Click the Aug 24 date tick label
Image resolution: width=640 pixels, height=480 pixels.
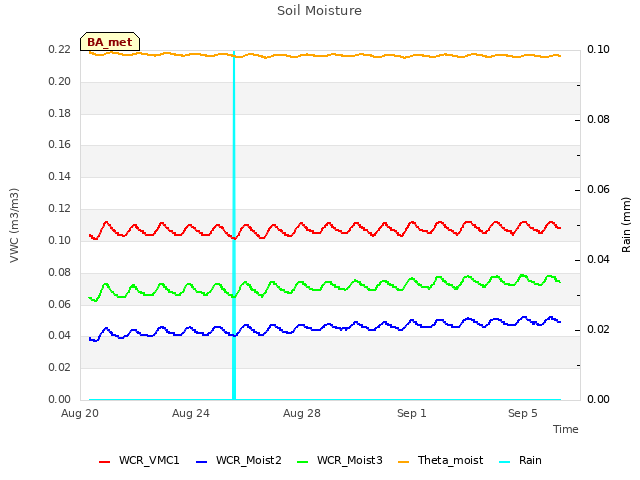pyautogui.click(x=191, y=413)
